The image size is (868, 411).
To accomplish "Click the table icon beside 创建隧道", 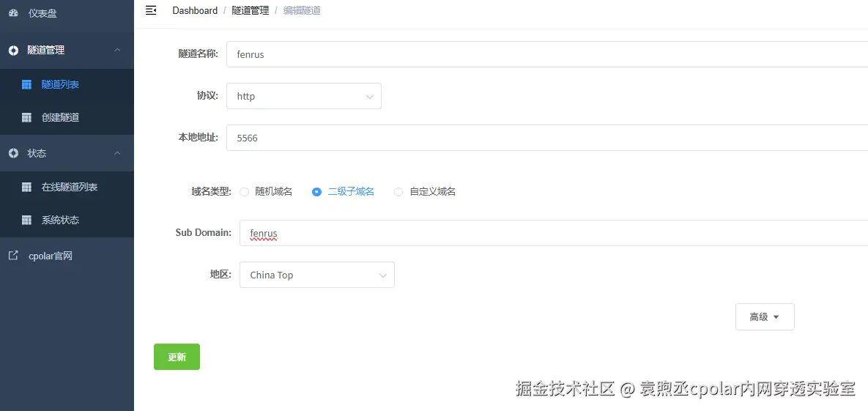I will (x=26, y=117).
